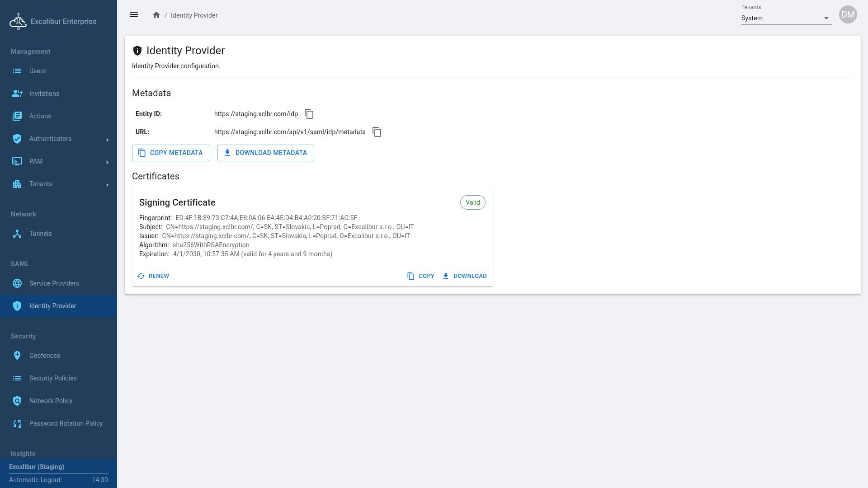Click the DM user avatar
The height and width of the screenshot is (488, 868).
coord(848,15)
